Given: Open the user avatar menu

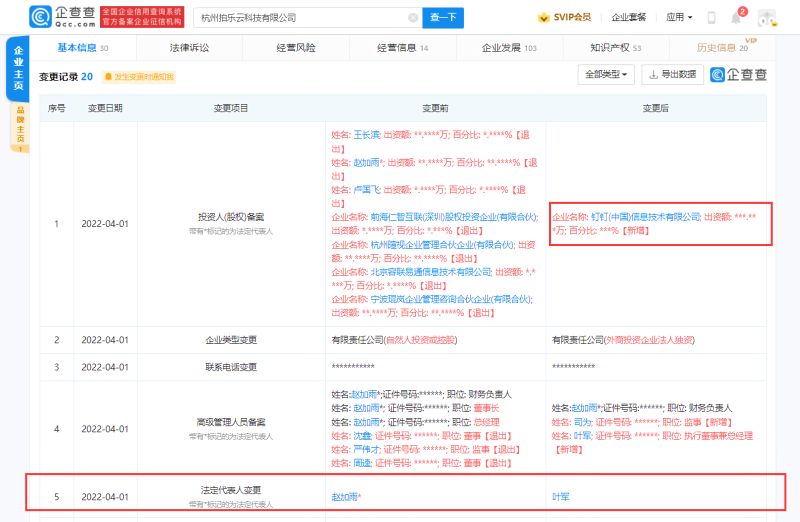Looking at the screenshot, I should 767,18.
